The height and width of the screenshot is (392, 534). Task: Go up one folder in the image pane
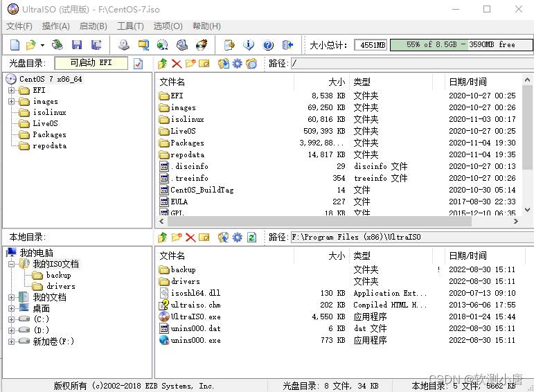pos(163,64)
